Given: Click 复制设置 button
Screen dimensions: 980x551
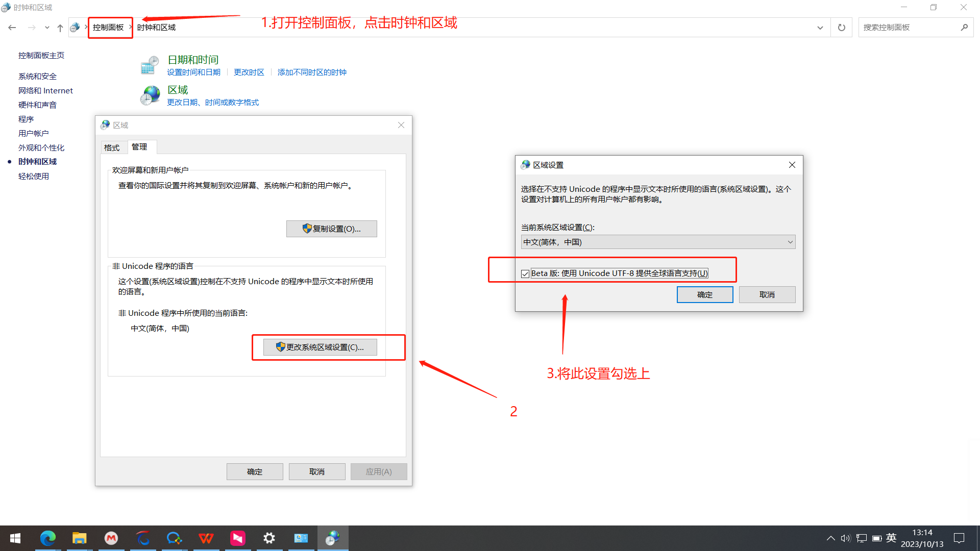Looking at the screenshot, I should pos(331,229).
